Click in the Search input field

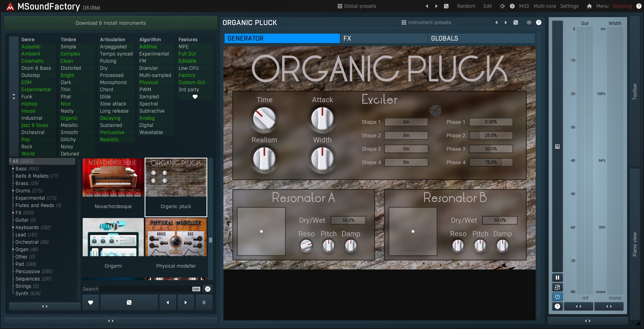146,289
